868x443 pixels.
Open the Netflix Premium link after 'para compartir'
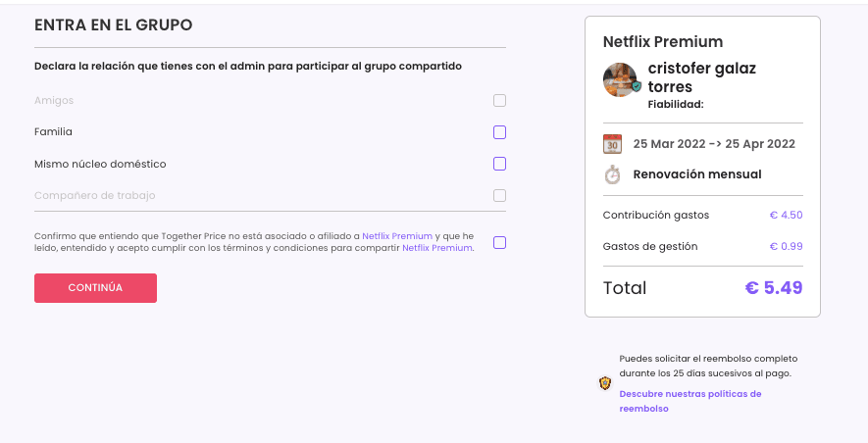tap(437, 248)
